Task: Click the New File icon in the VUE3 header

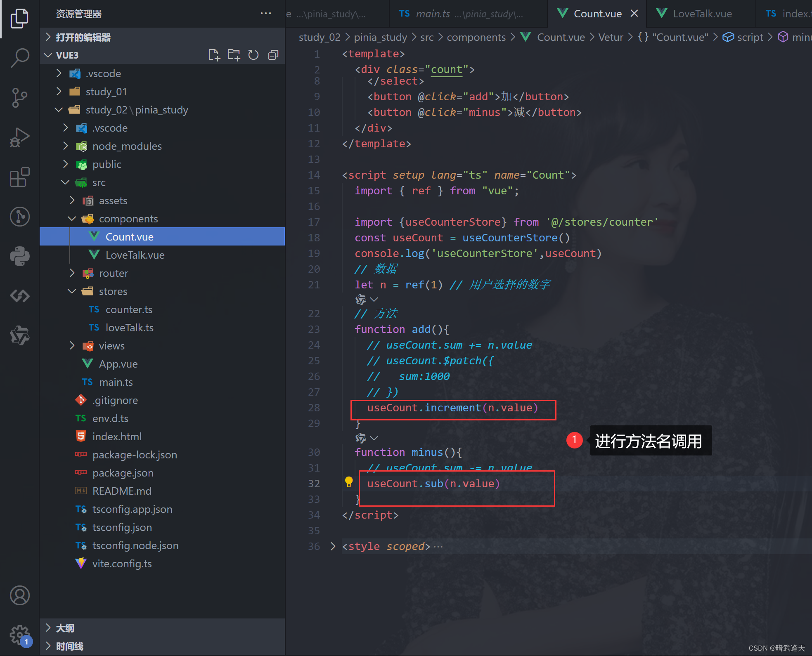Action: click(x=214, y=55)
